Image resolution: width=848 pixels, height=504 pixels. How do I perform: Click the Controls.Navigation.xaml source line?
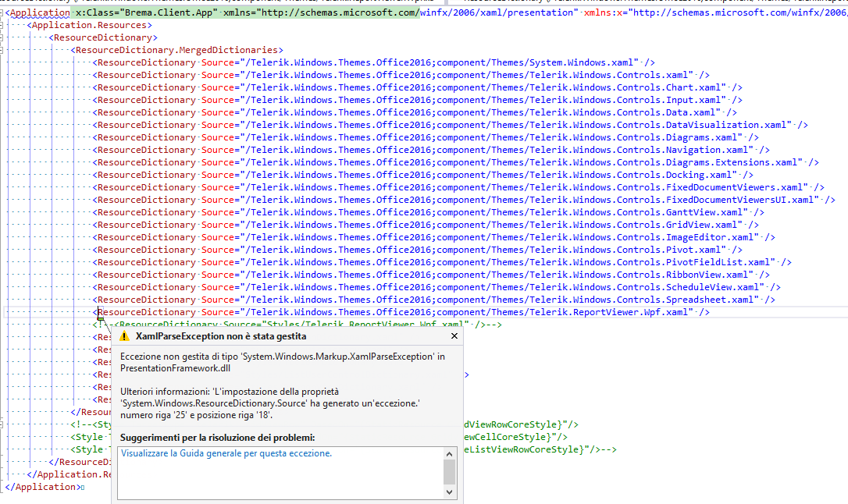pos(430,149)
